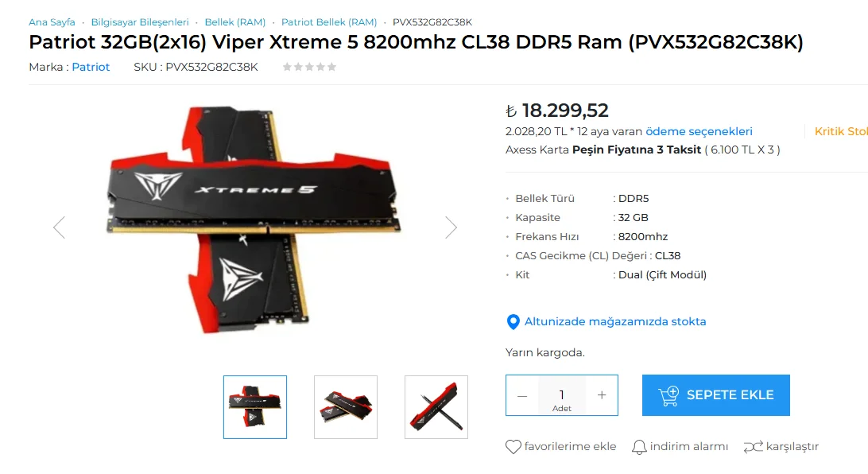Select the third product thumbnail
Viewport: 868px width, 474px height.
click(436, 407)
